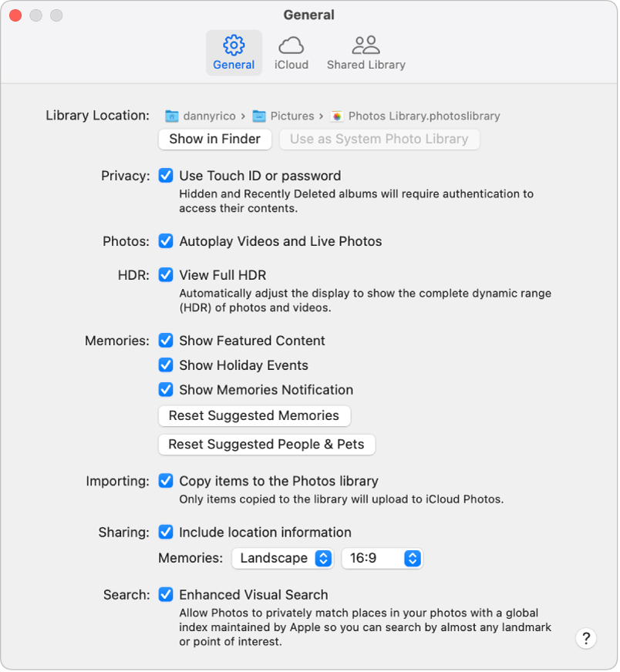
Task: Uncheck Enhanced Visual Search
Action: (x=166, y=595)
